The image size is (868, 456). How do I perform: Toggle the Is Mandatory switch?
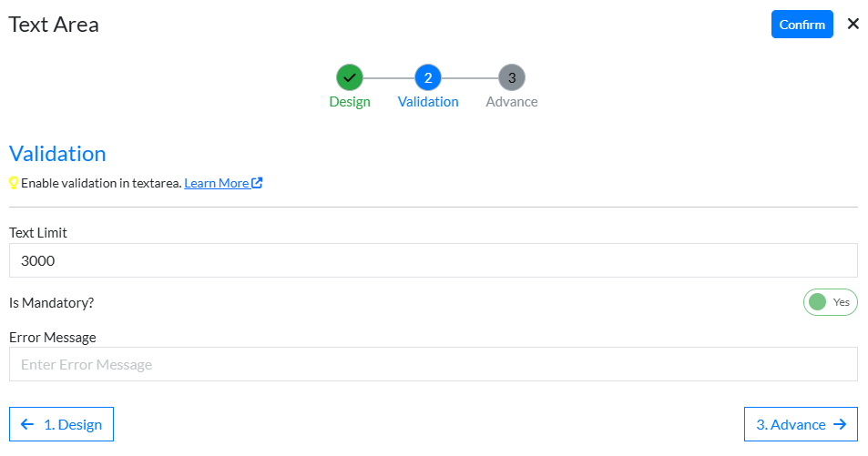coord(830,302)
